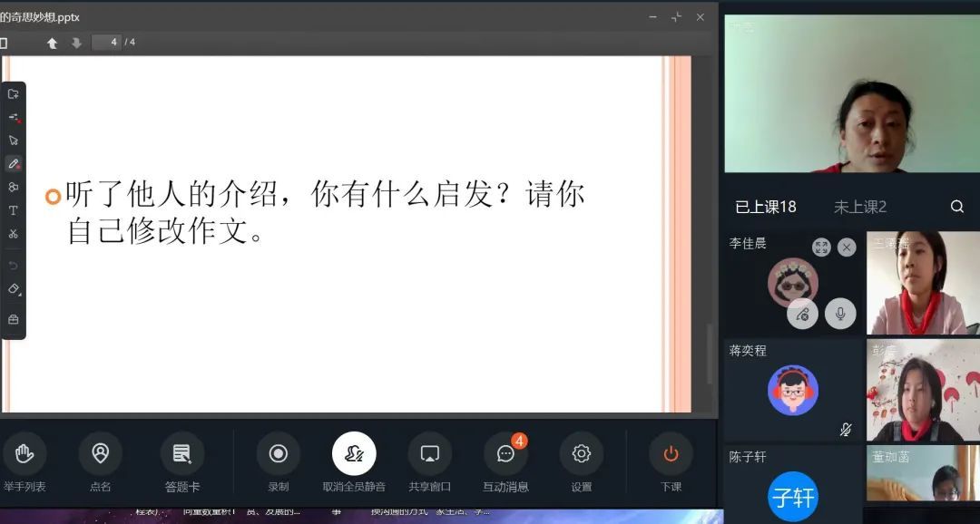Select the pen drawing tool
This screenshot has width=980, height=524.
13,163
